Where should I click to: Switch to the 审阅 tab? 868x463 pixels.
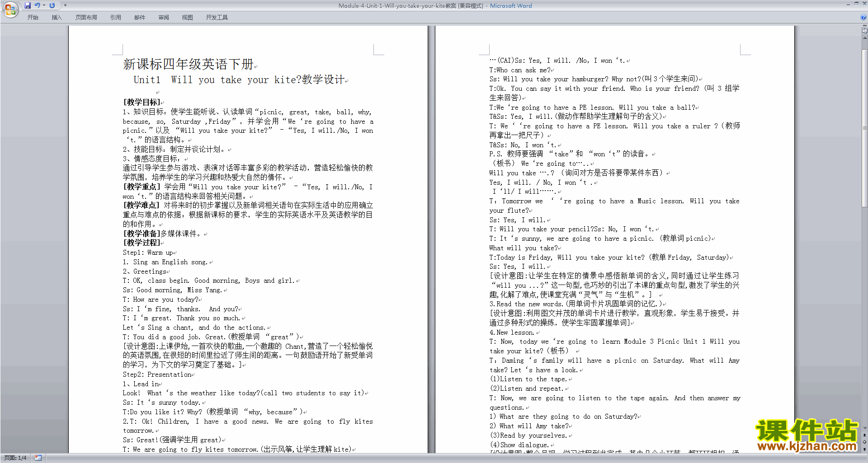[164, 18]
